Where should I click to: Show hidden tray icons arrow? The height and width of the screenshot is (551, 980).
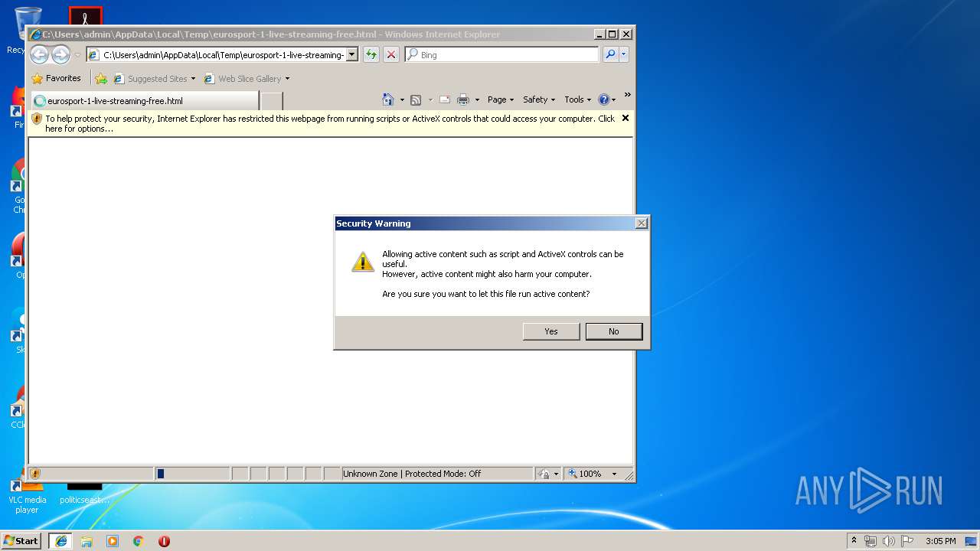854,540
